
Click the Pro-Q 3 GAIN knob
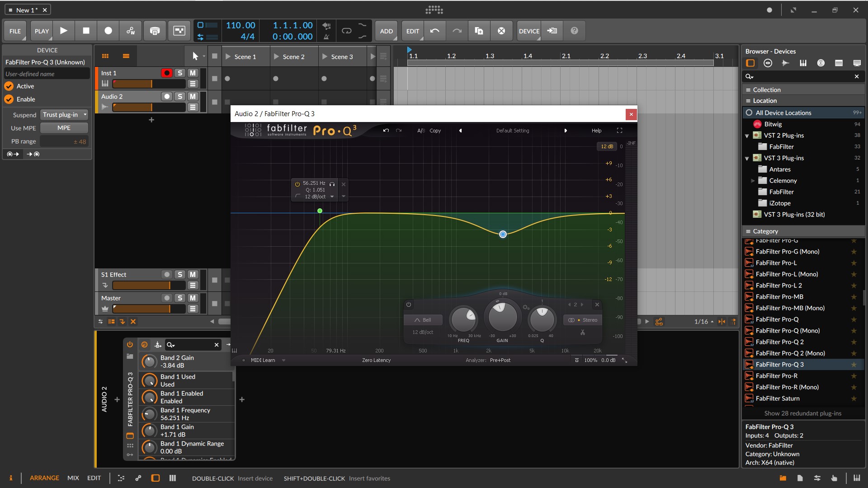pos(502,317)
